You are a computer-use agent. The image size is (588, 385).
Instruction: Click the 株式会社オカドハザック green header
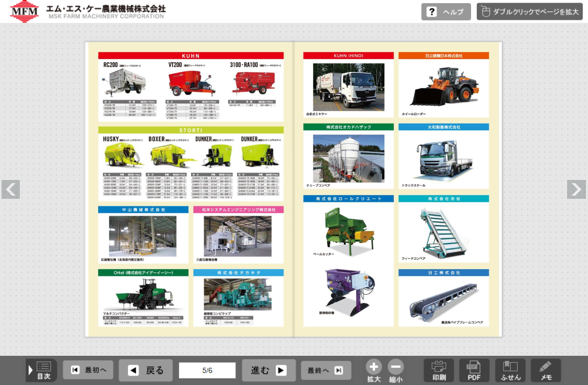(x=348, y=127)
